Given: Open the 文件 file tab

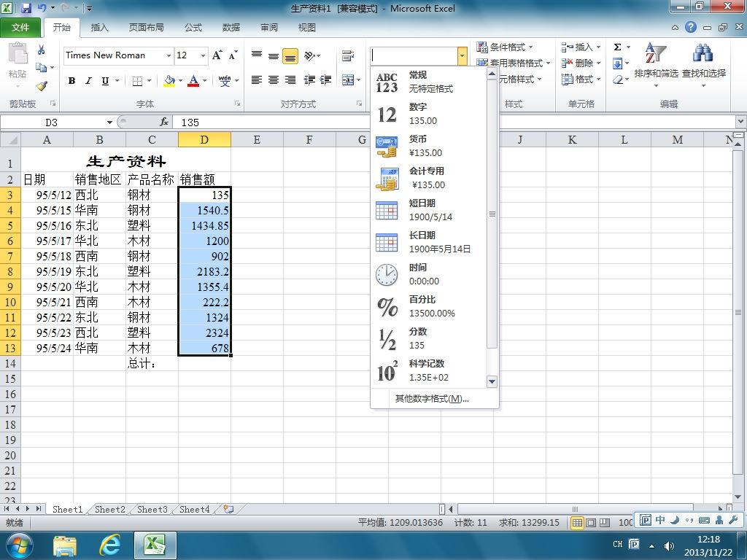Looking at the screenshot, I should click(x=20, y=28).
